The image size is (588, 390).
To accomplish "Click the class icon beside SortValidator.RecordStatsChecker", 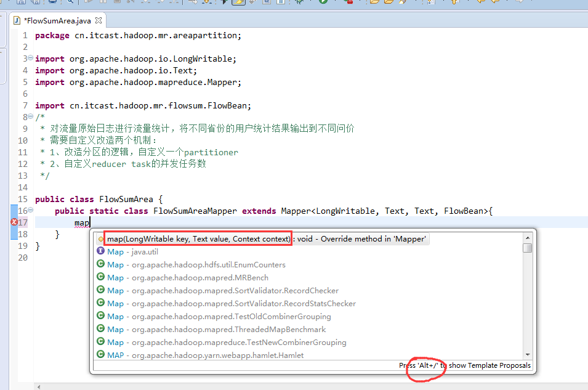I will pyautogui.click(x=100, y=303).
